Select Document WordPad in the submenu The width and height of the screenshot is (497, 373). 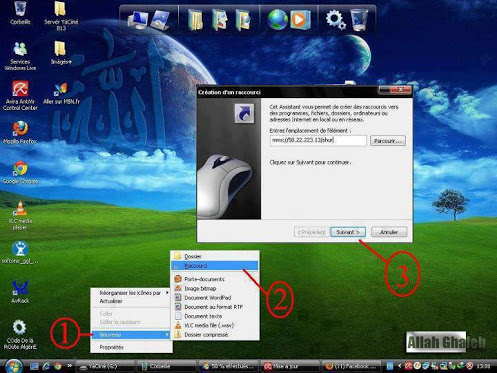point(215,298)
